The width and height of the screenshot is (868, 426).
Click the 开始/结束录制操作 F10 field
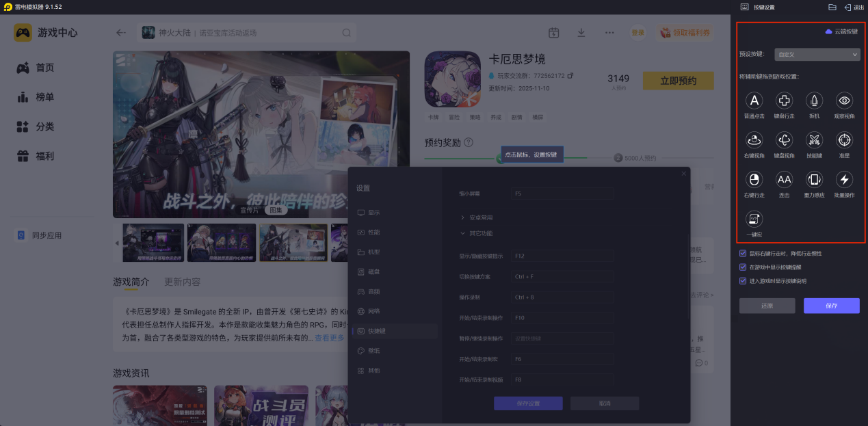click(x=563, y=318)
